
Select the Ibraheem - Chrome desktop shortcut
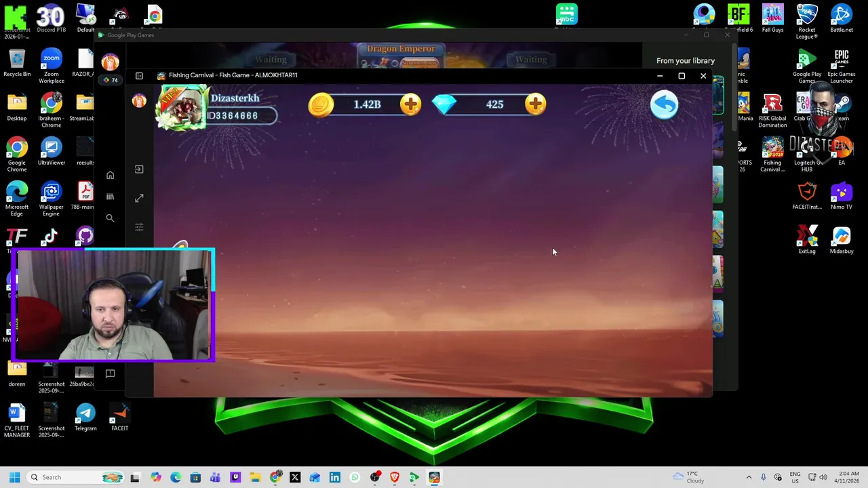(x=51, y=110)
